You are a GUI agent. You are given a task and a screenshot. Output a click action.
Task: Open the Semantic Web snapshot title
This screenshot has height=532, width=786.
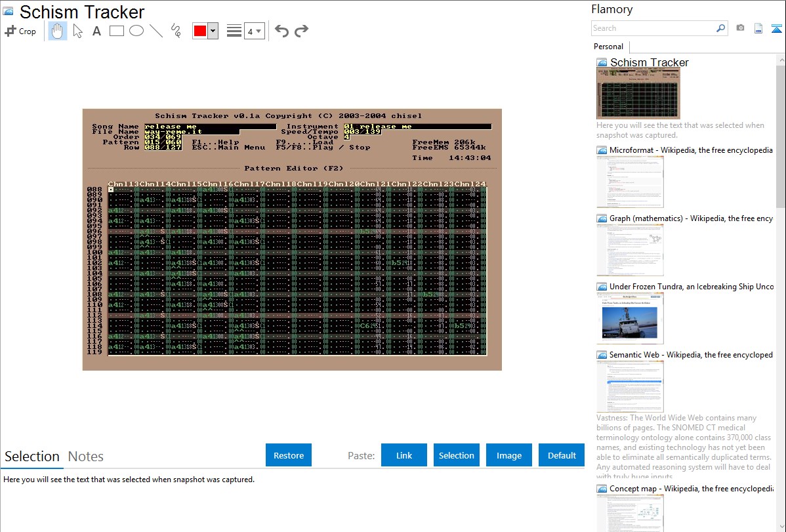point(691,355)
